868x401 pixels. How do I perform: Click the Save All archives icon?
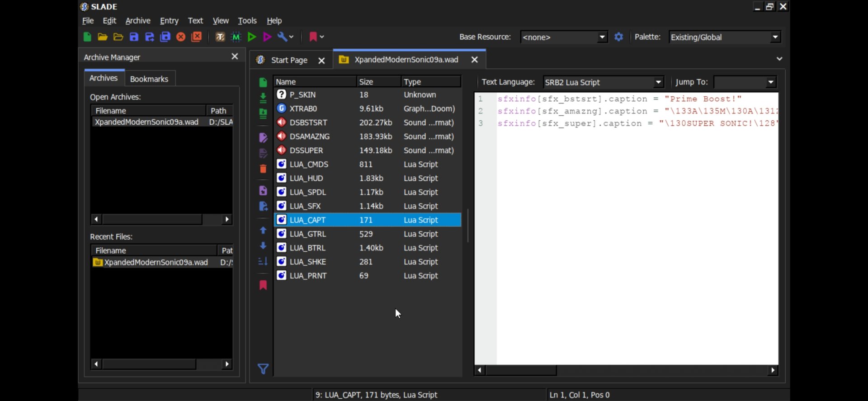pyautogui.click(x=165, y=37)
